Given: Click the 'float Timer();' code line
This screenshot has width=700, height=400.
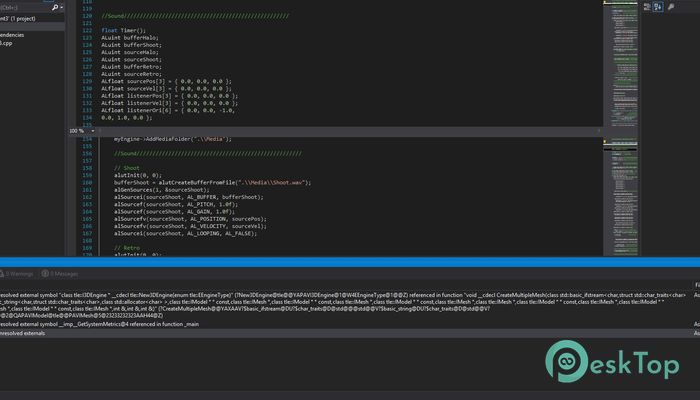Looking at the screenshot, I should pos(124,30).
